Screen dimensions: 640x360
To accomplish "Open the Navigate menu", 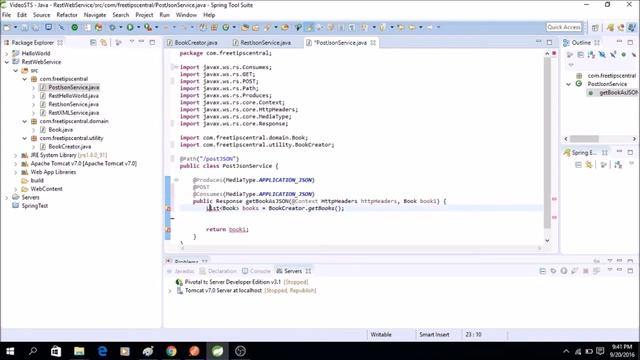I will coord(95,15).
